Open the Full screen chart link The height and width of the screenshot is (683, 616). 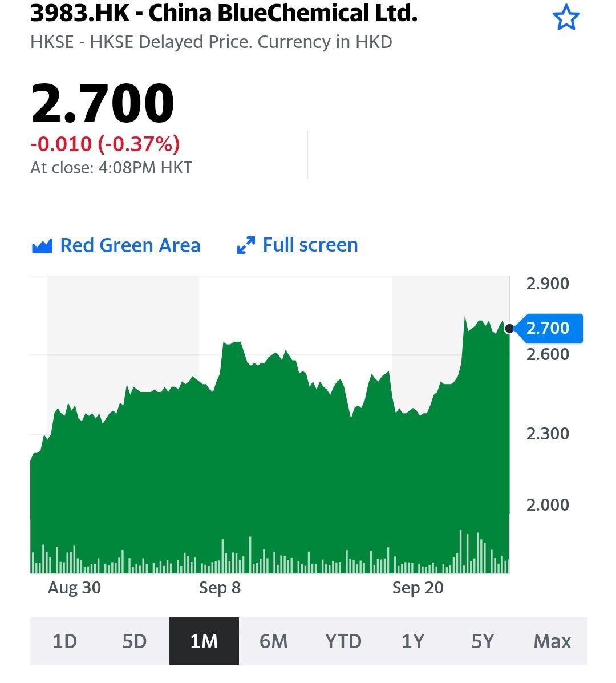click(297, 245)
